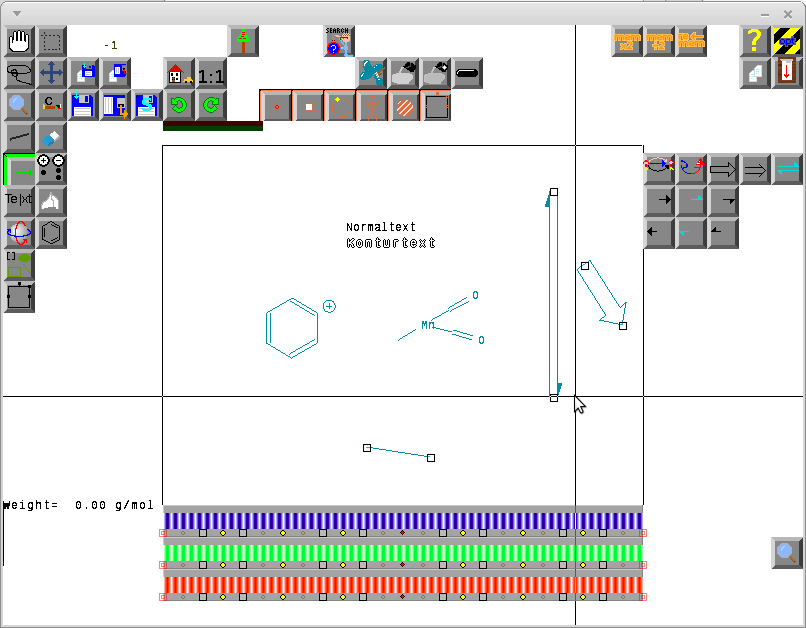Viewport: 806px width, 628px height.
Task: Select the benzene ring tool
Action: click(52, 233)
